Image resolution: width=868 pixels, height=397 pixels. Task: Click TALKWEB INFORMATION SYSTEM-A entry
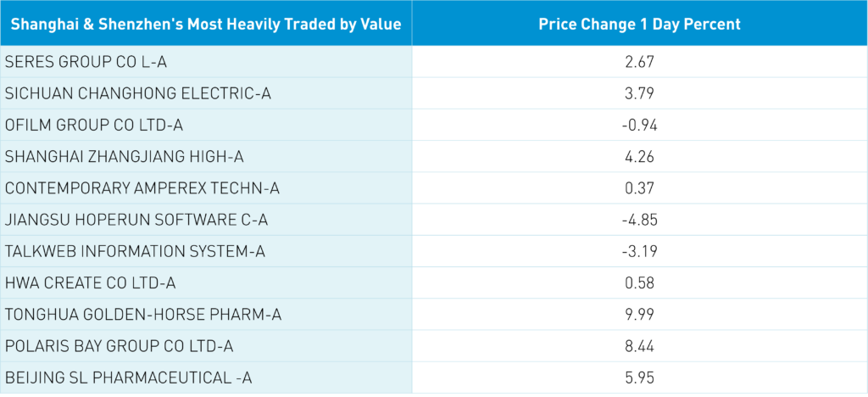click(135, 252)
